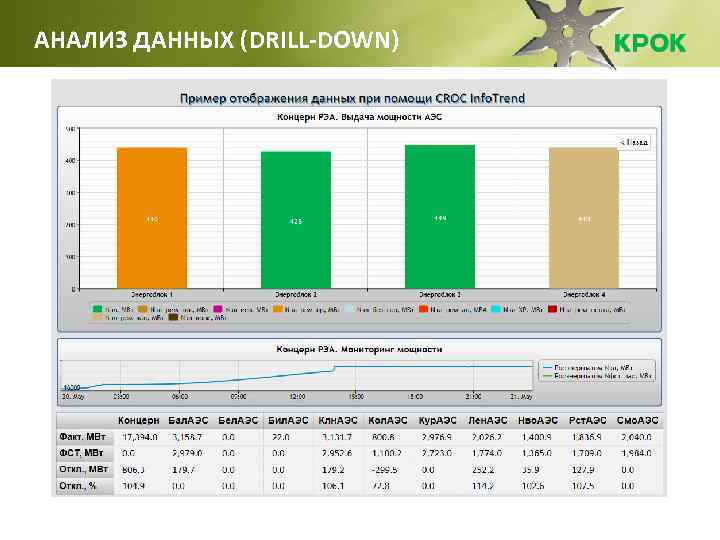Click the НвоАЭС Факт value 1,400.9
This screenshot has height=540, width=720.
(536, 437)
